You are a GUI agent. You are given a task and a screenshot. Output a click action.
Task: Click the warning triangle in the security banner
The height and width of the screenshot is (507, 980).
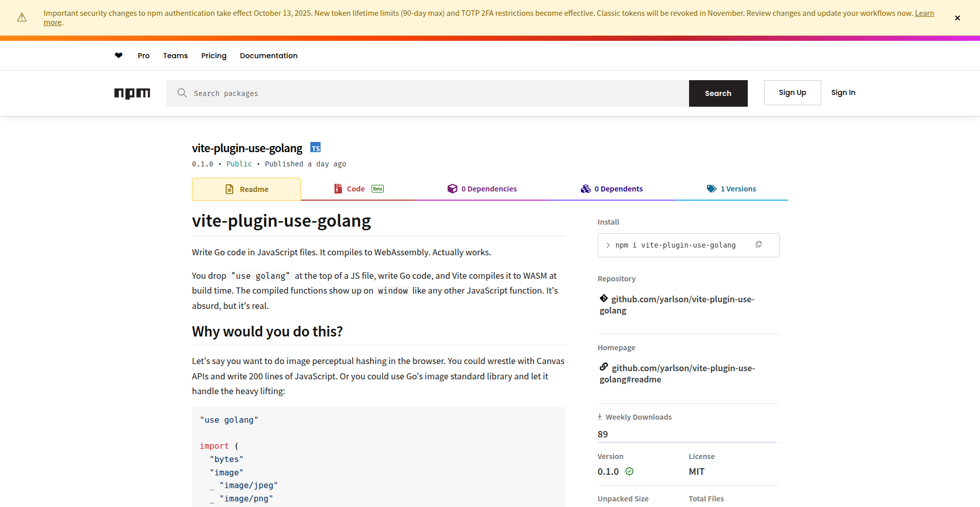click(21, 17)
